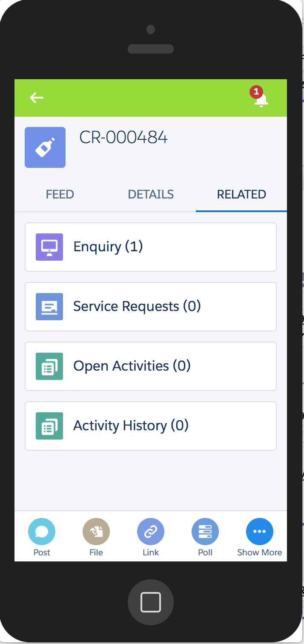Screen dimensions: 304x644
Task: Switch to the FEED tab
Action: (60, 195)
